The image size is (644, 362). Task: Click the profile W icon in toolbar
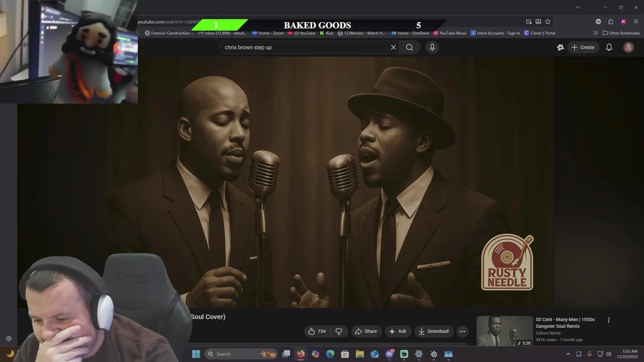click(x=598, y=22)
